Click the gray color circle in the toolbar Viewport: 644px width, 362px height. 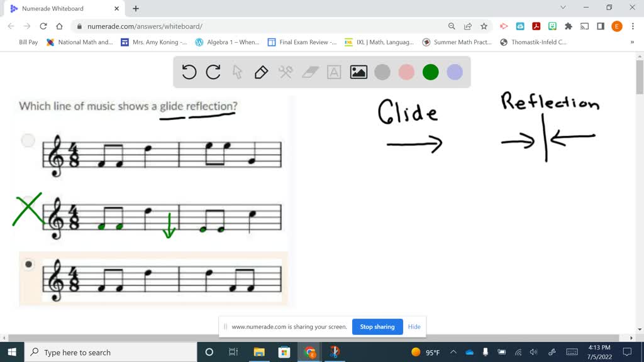tap(382, 72)
